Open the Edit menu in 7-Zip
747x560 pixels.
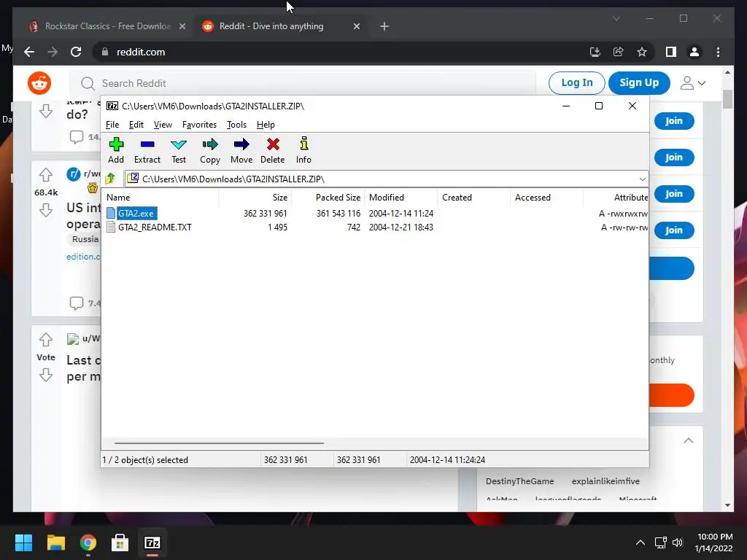[x=136, y=125]
